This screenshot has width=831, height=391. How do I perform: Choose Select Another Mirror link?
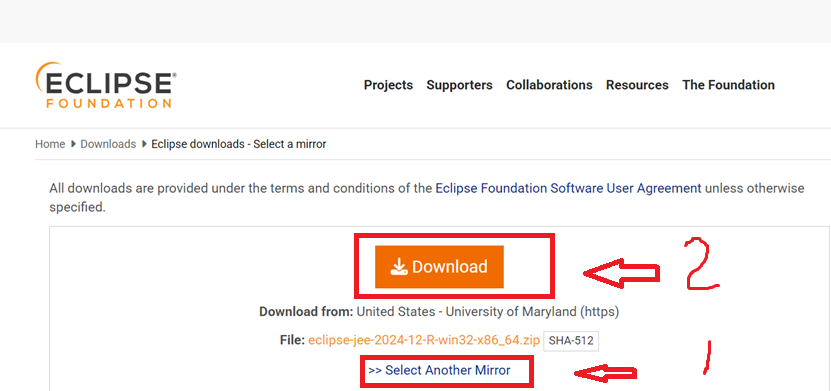439,370
